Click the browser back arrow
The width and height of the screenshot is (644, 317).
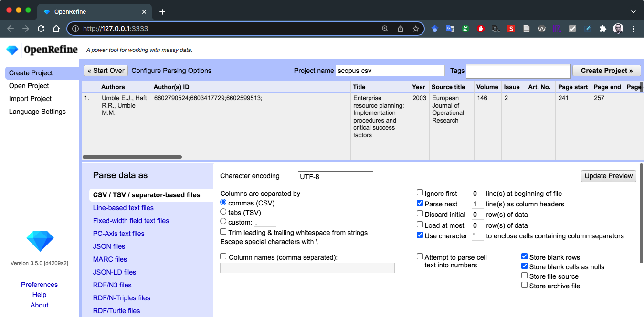pos(11,29)
